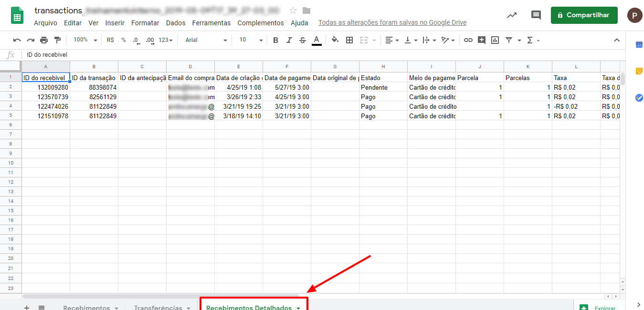The height and width of the screenshot is (310, 644).
Task: Open the Inserir menu
Action: [115, 23]
